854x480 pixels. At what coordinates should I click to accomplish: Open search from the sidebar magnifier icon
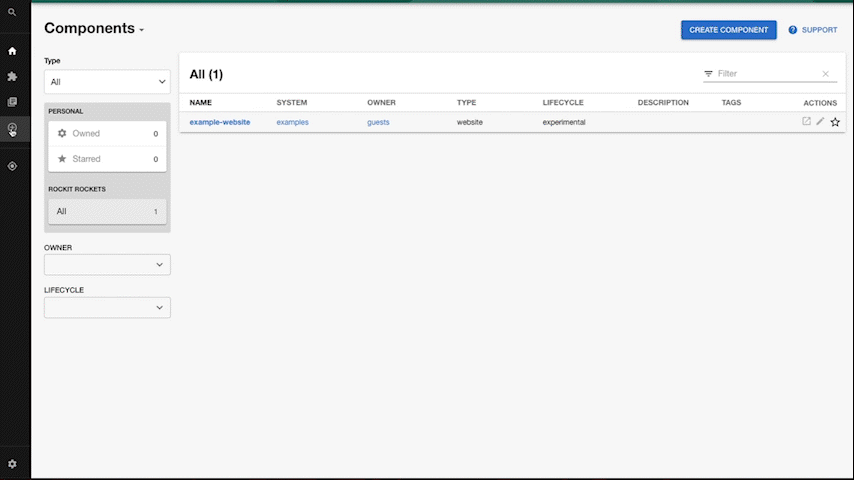12,12
